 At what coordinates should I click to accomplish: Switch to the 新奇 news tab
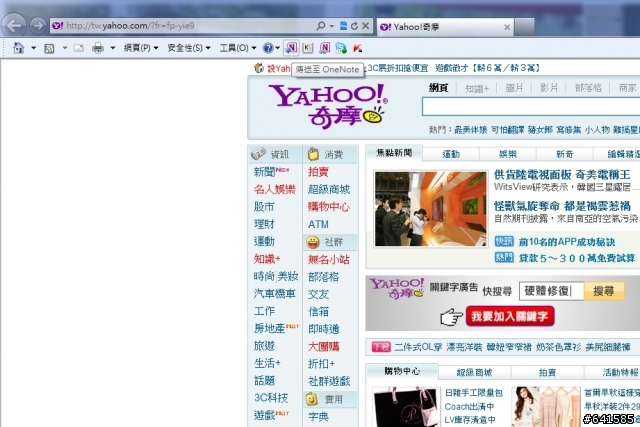click(564, 154)
